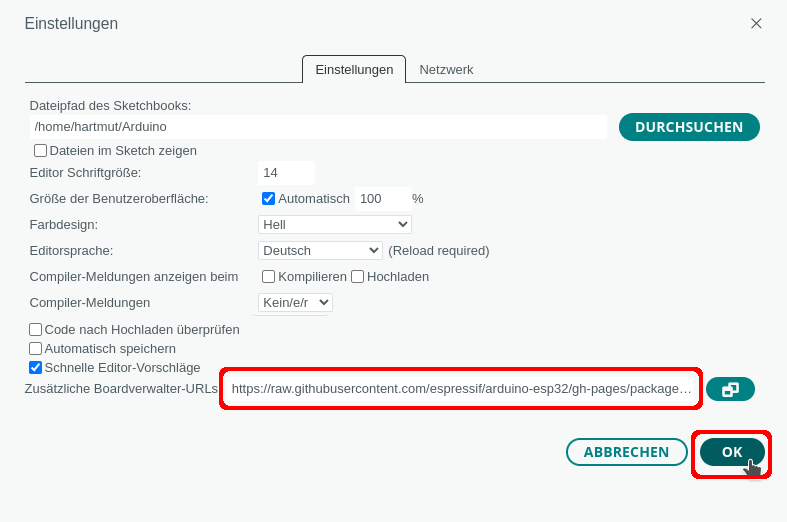Switch to the Netzwerk tab

tap(446, 70)
